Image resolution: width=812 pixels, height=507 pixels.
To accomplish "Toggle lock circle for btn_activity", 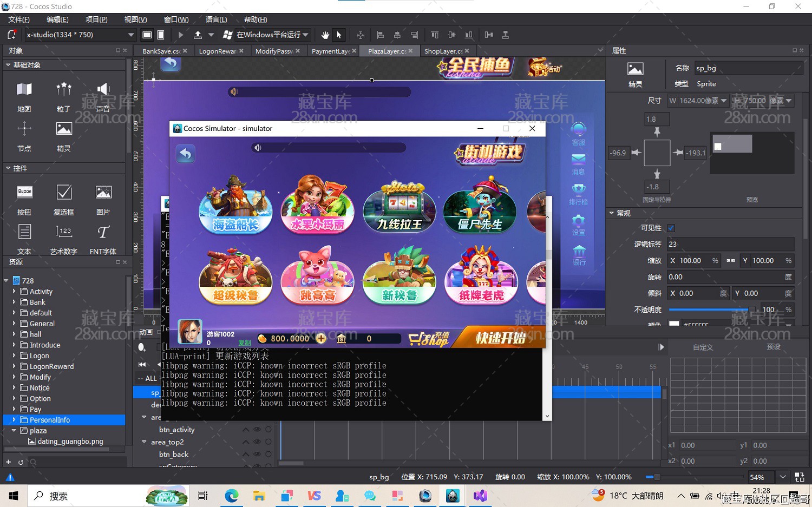I will pos(269,430).
